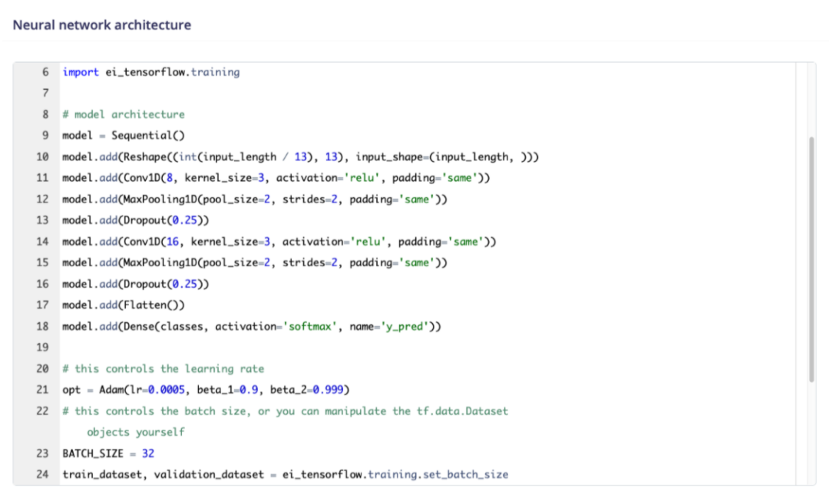Place cursor on the Sequential() model line

124,136
